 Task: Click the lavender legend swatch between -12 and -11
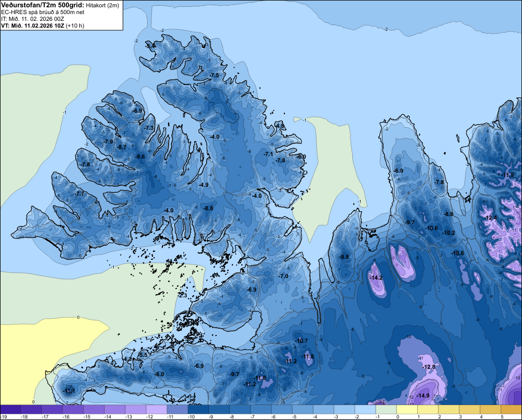[157, 410]
